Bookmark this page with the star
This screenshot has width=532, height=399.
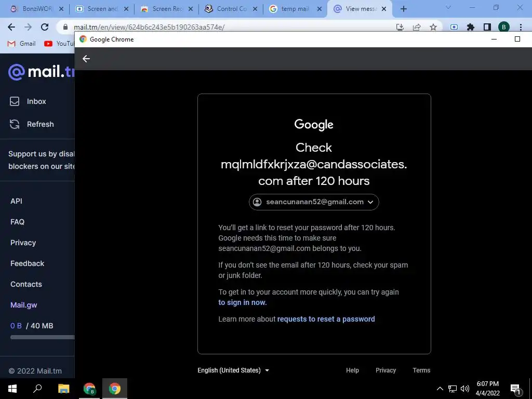(433, 27)
